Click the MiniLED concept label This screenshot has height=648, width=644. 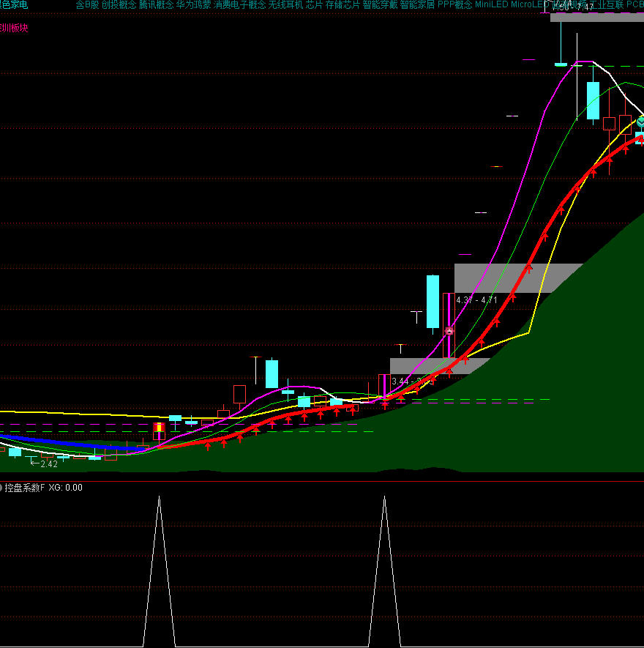coord(491,4)
